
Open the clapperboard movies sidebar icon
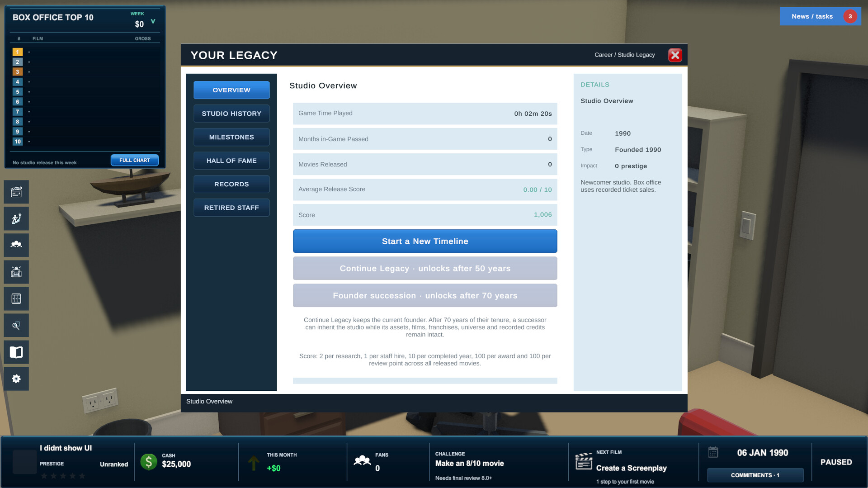coord(16,192)
